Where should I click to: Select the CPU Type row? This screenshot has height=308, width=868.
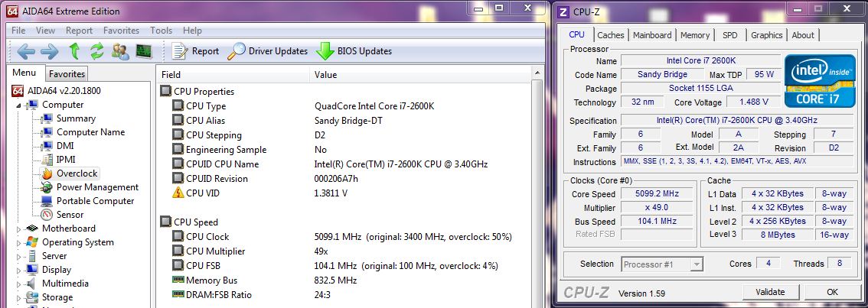pos(343,106)
